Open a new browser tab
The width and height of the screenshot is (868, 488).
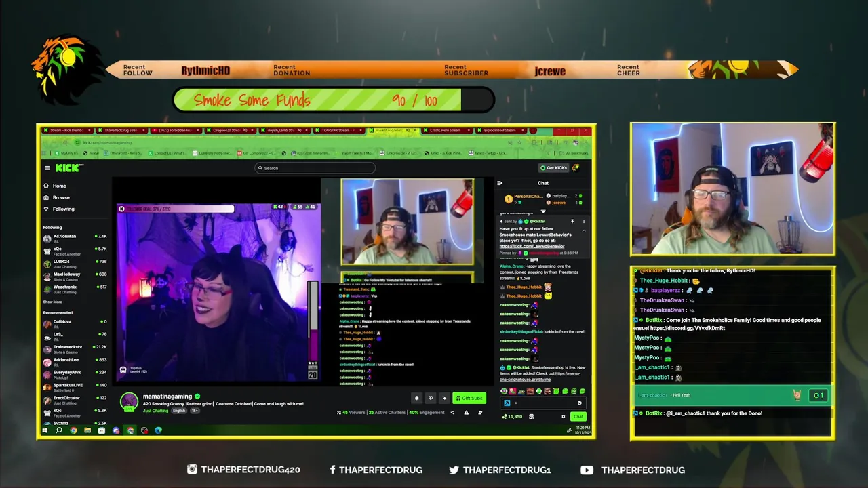click(x=533, y=130)
